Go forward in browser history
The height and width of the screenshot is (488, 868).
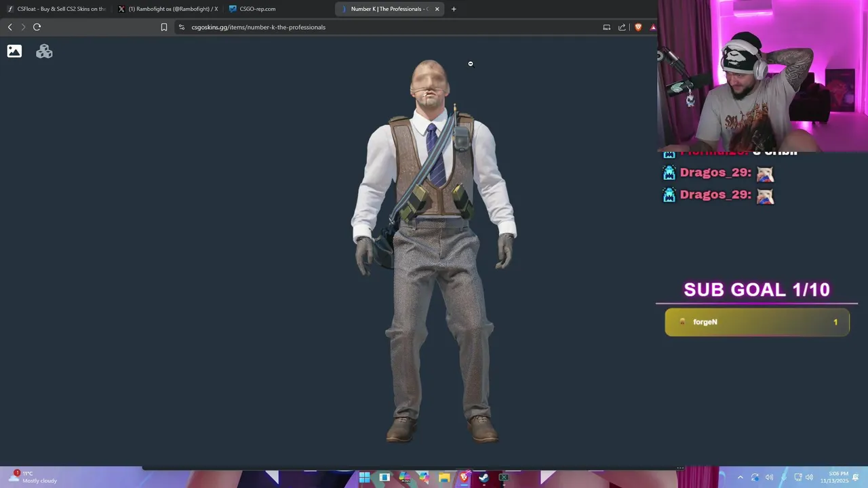(23, 27)
